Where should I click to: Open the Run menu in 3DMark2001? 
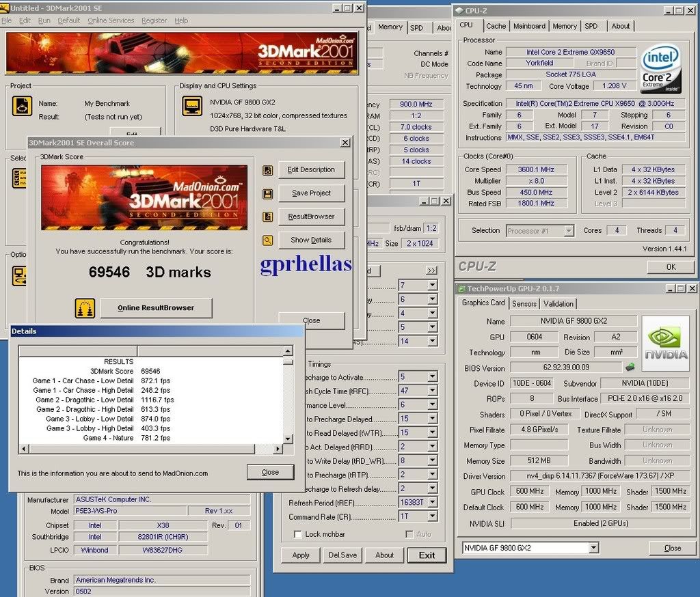[44, 20]
